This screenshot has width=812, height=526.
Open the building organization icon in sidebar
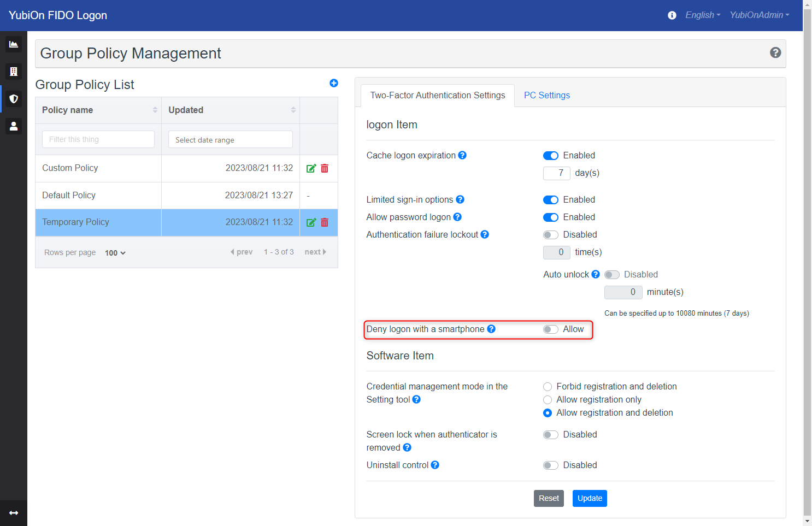[x=14, y=72]
